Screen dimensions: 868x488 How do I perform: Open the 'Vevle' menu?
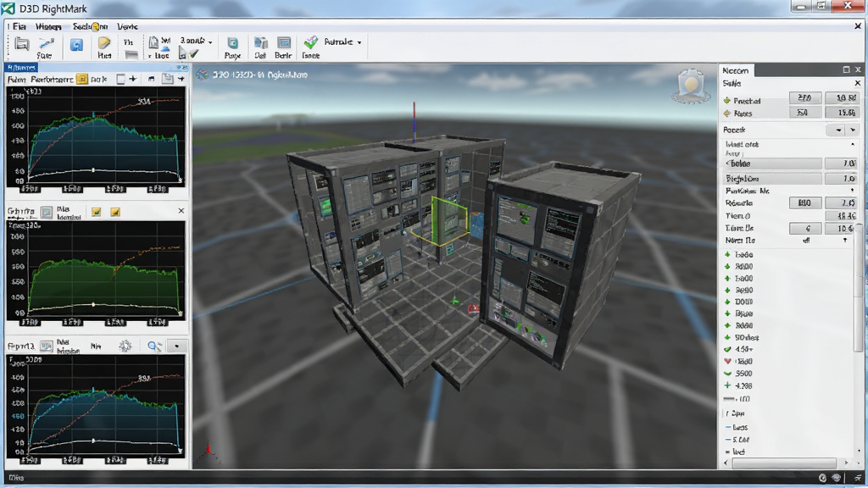[127, 26]
